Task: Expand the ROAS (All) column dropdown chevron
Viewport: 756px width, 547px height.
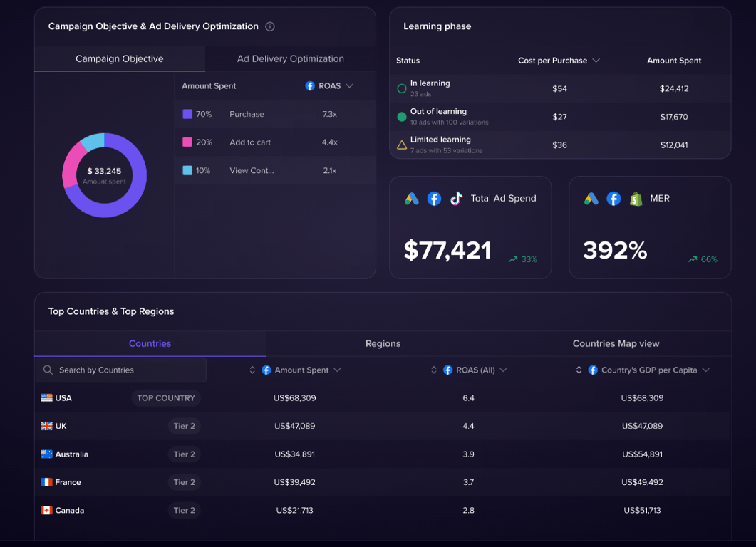Action: tap(503, 370)
